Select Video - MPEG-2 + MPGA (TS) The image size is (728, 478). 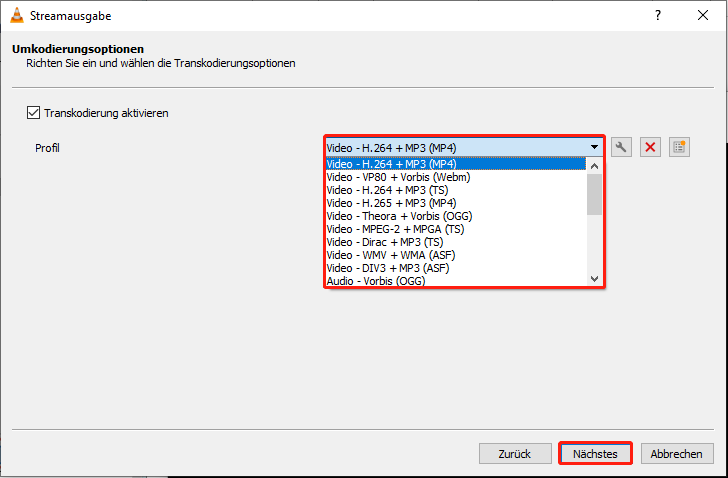click(455, 229)
